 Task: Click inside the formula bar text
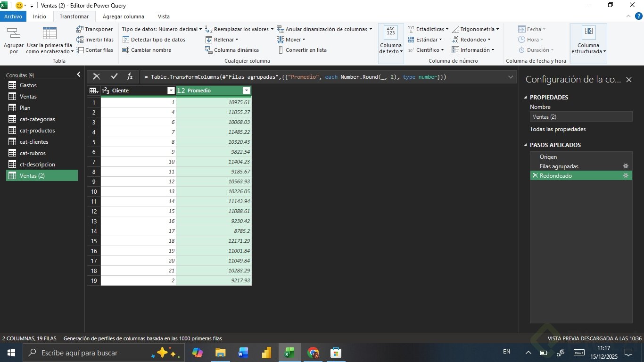coord(296,76)
